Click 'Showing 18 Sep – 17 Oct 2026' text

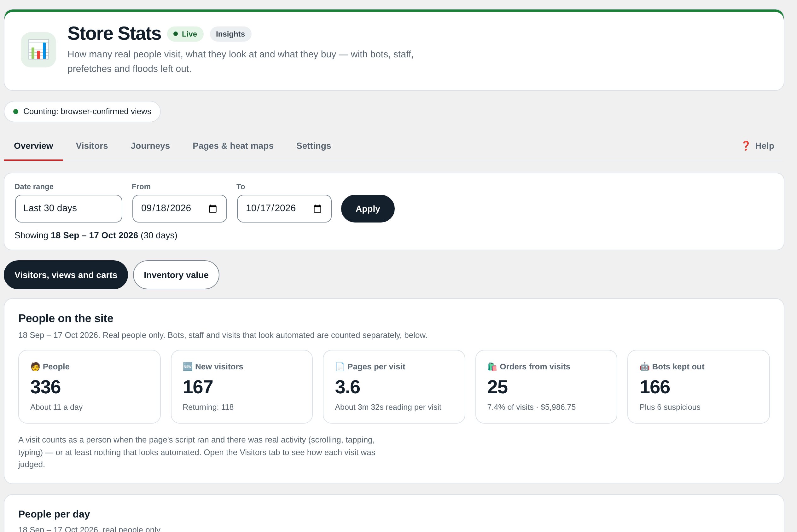tap(76, 235)
